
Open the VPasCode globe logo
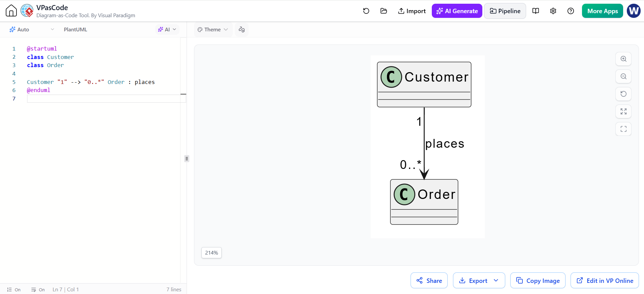click(x=27, y=11)
